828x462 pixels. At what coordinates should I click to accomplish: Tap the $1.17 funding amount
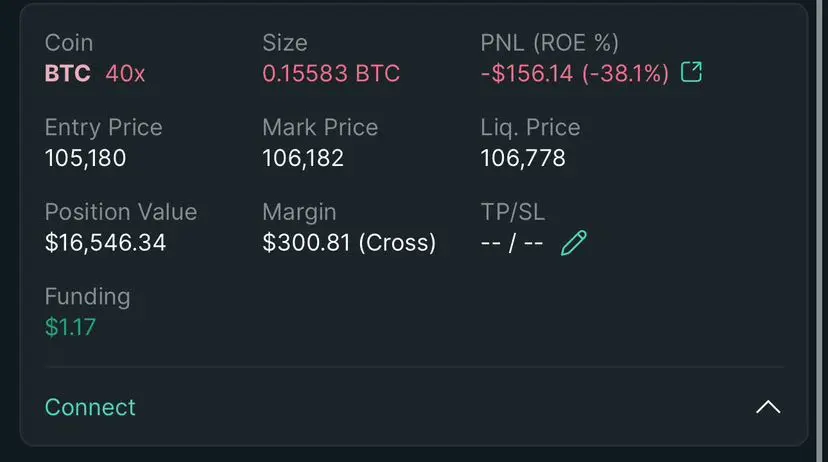(x=70, y=327)
